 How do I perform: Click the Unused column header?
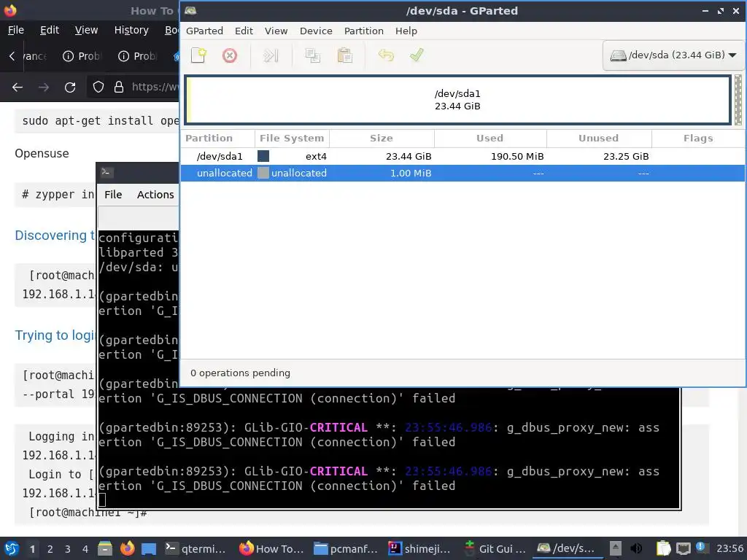pyautogui.click(x=599, y=138)
